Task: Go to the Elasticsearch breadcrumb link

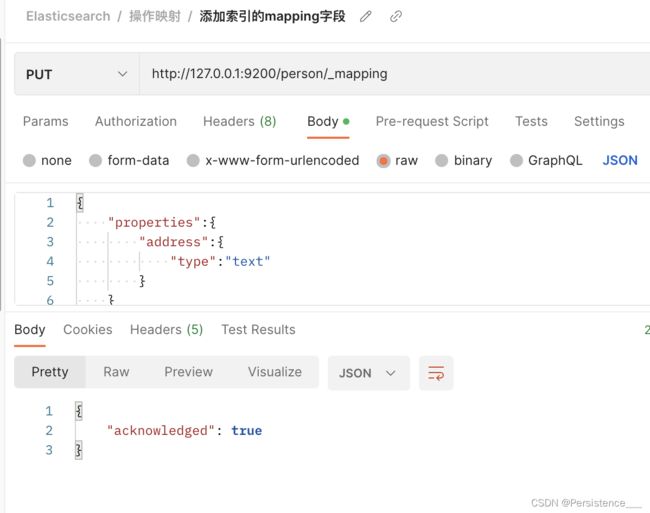Action: pyautogui.click(x=68, y=16)
